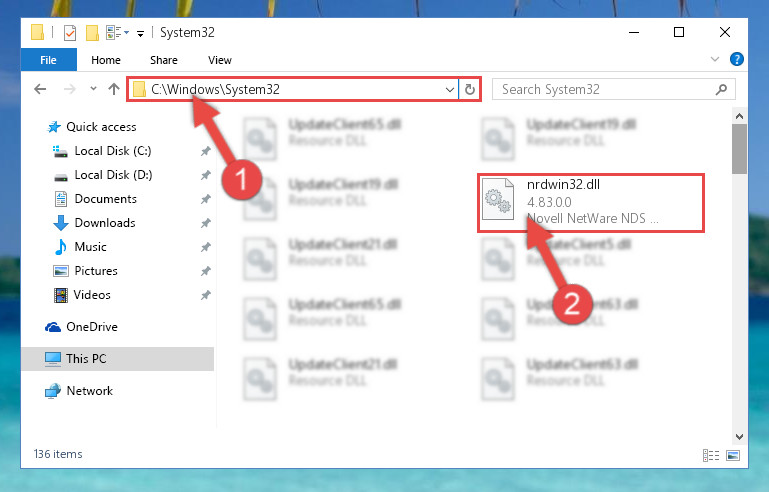Expand the ribbon with the chevron

(715, 59)
